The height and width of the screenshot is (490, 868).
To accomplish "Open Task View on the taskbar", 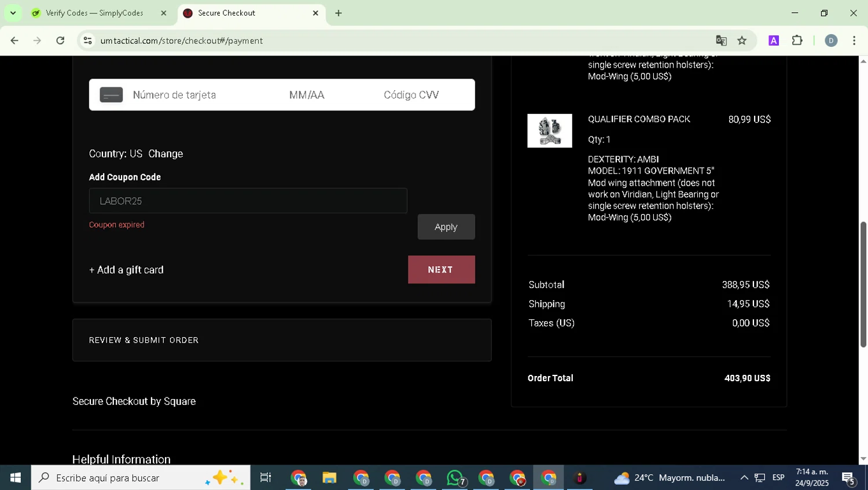I will click(266, 478).
